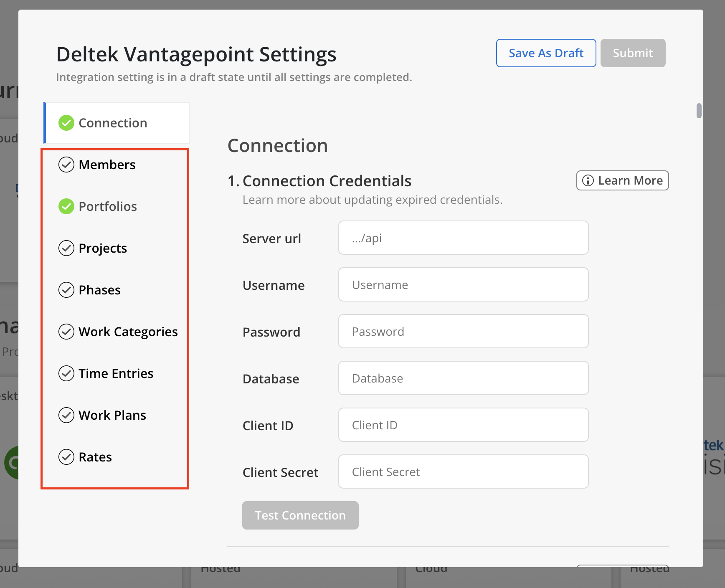
Task: Click the check icon beside Phases
Action: coord(66,290)
